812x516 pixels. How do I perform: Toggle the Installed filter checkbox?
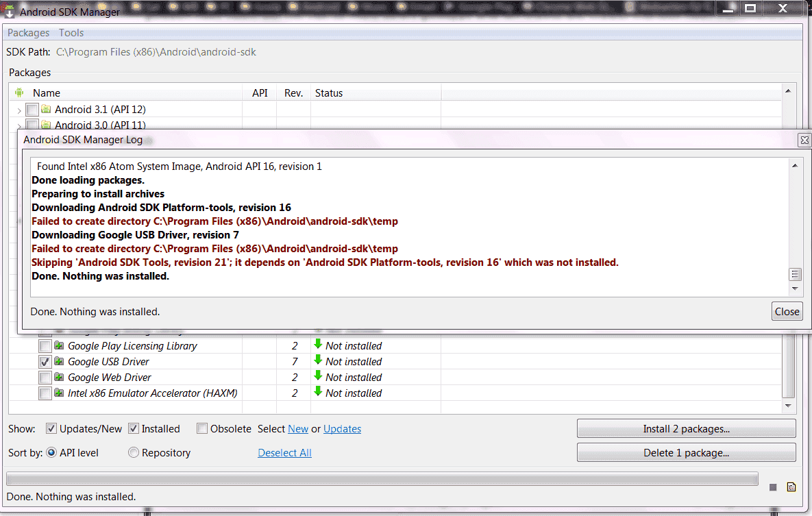[x=133, y=428]
